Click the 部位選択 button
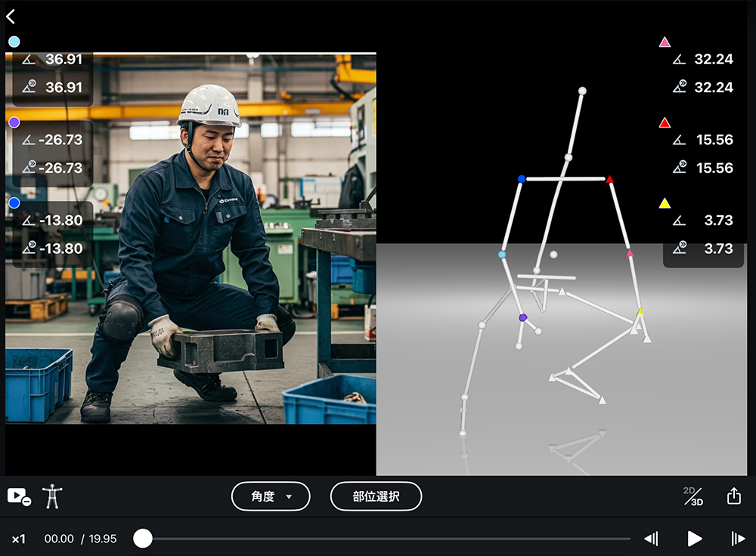Viewport: 756px width, 556px height. pos(376,496)
